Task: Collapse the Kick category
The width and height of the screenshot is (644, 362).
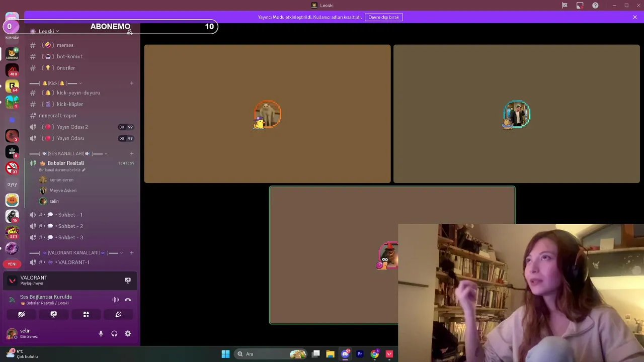Action: click(56, 83)
